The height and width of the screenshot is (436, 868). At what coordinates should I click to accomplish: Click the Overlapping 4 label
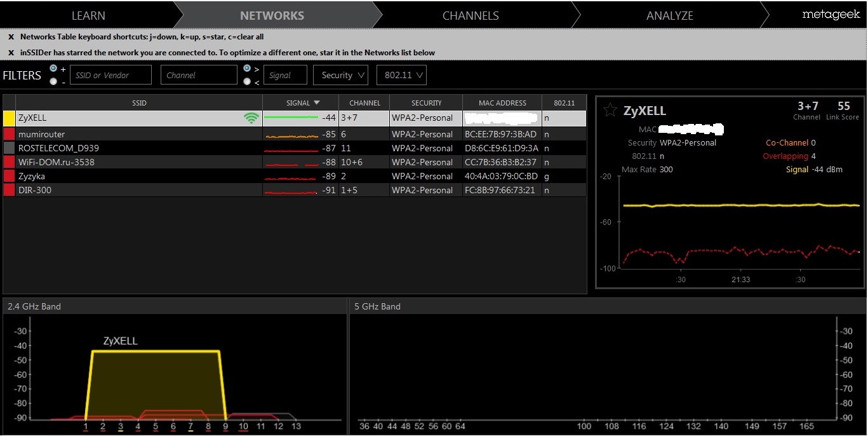[x=789, y=156]
